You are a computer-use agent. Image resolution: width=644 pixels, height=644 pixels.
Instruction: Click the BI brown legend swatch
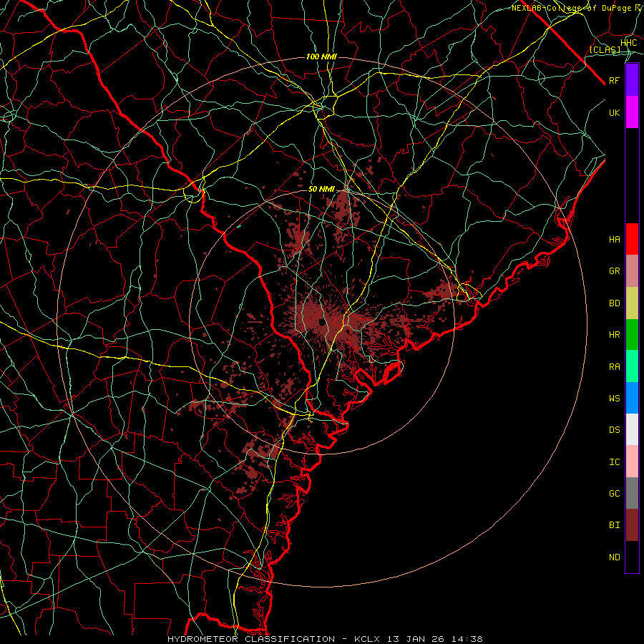(x=632, y=525)
